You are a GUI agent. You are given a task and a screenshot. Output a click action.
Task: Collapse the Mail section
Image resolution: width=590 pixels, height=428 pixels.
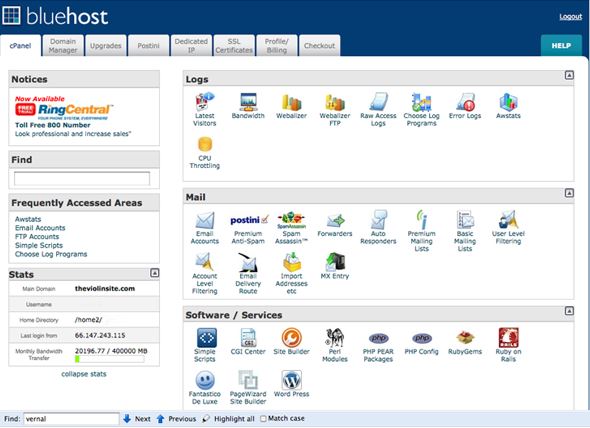point(569,193)
